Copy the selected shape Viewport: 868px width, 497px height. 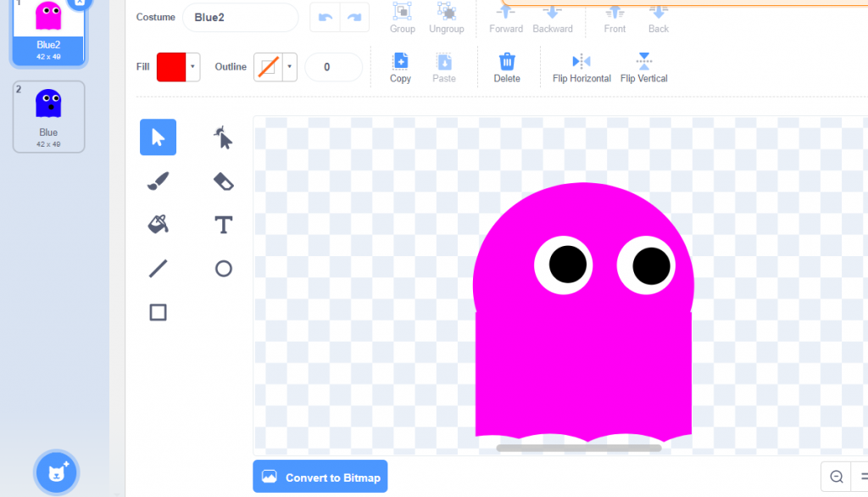(400, 67)
